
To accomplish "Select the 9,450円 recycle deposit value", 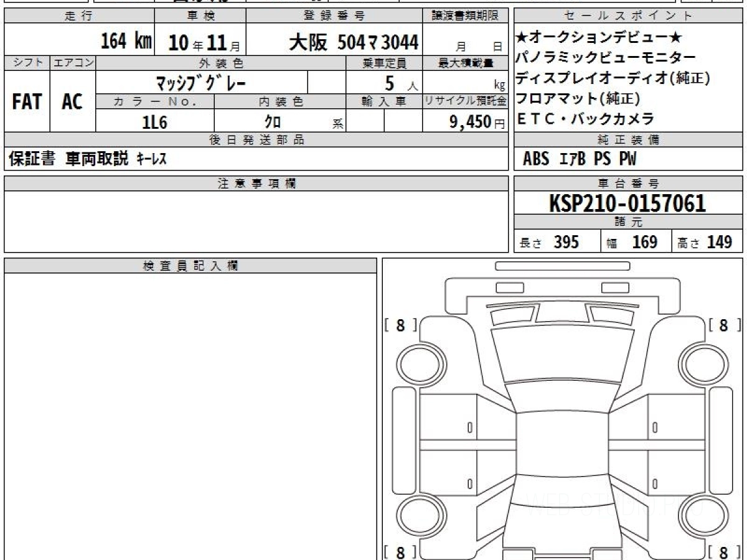I will point(477,122).
